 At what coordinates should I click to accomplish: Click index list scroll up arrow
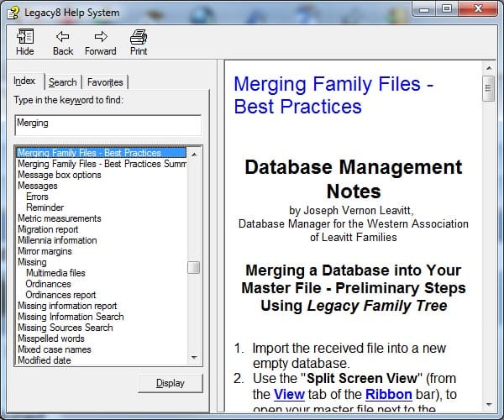point(194,155)
